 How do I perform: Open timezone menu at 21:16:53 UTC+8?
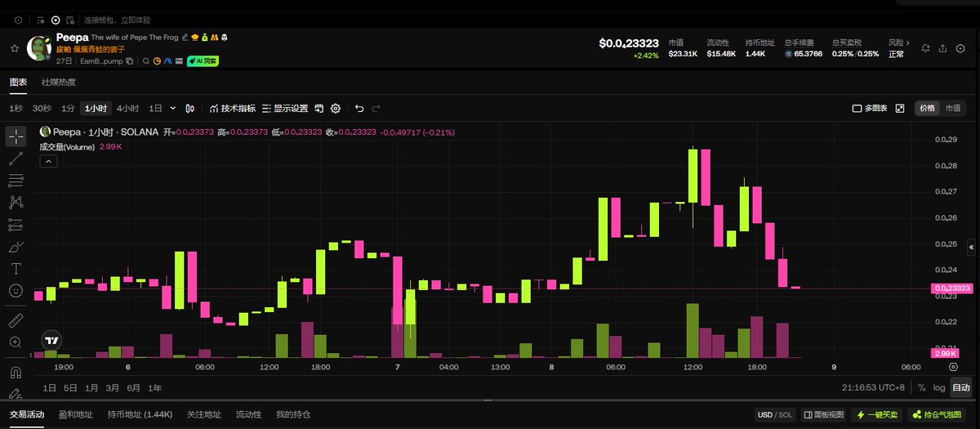click(x=873, y=387)
